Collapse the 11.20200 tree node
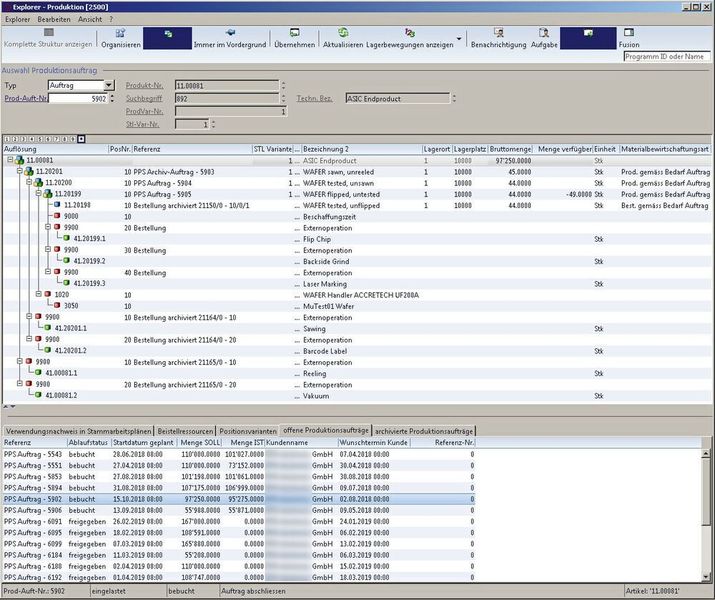 click(29, 182)
